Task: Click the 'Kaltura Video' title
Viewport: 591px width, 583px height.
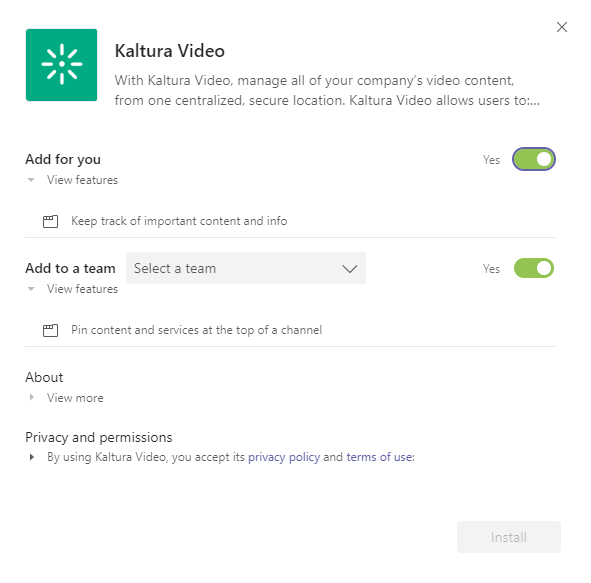Action: (x=170, y=50)
